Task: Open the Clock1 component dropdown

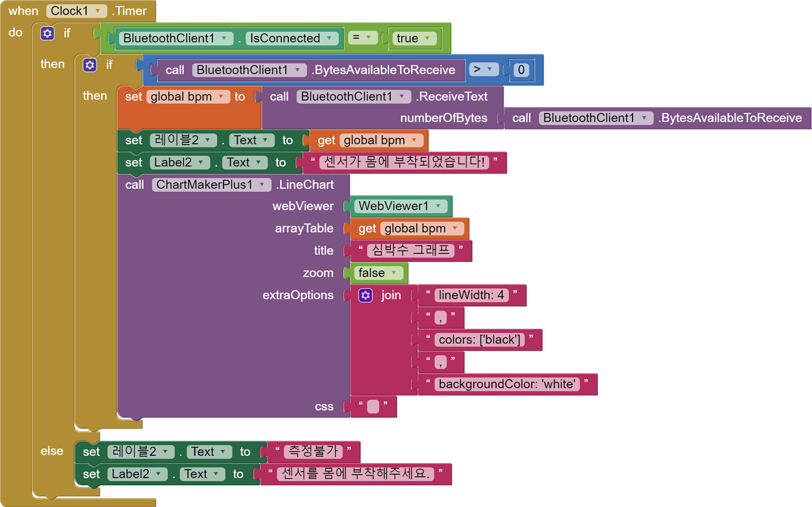Action: click(x=76, y=11)
